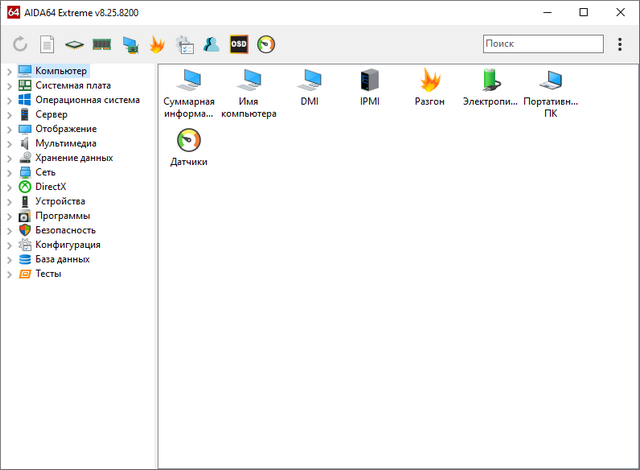Screen dimensions: 640x470
Task: Expand the Тесты tree node
Action: tap(9, 274)
